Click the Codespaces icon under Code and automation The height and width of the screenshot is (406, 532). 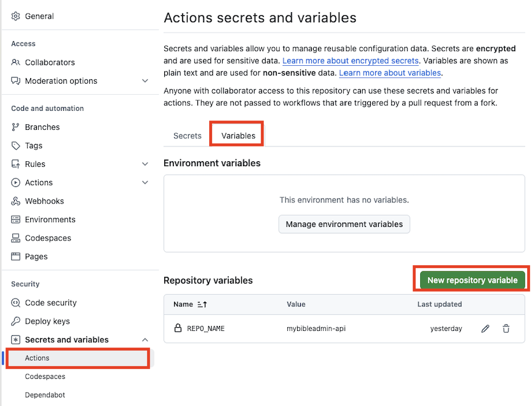coord(16,238)
